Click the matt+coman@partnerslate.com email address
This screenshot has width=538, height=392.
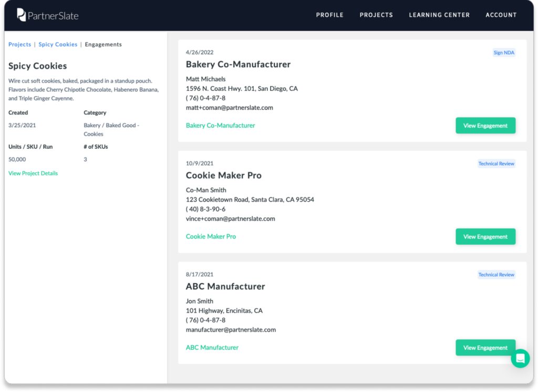tap(229, 108)
